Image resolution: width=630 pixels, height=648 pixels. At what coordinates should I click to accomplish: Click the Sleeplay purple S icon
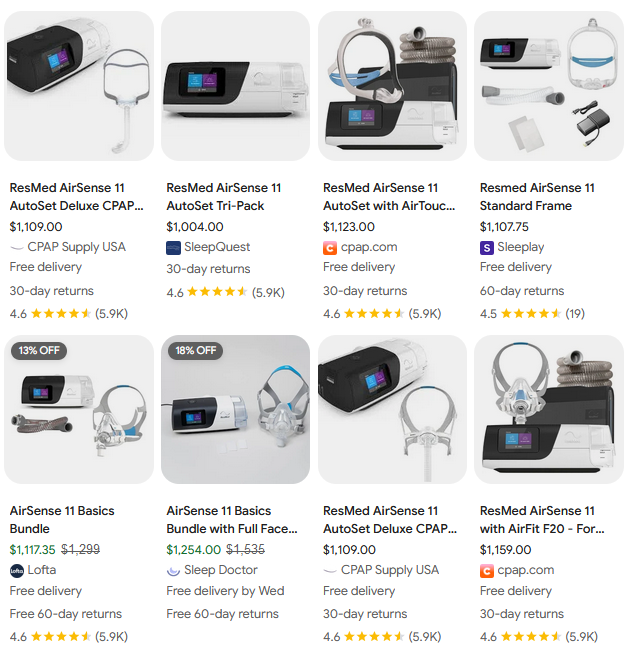[487, 248]
